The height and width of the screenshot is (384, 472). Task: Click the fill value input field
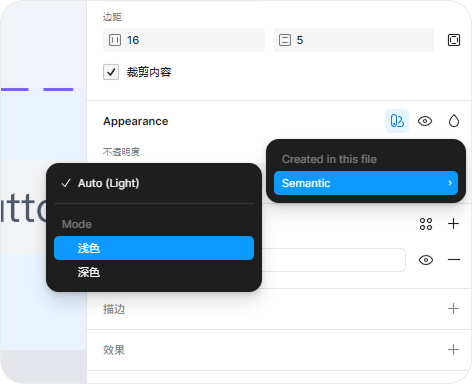[333, 260]
